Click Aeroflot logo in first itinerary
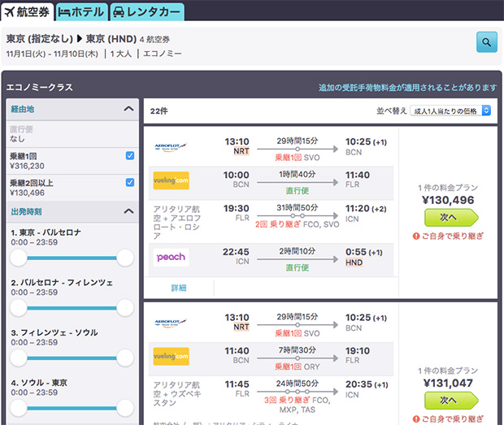 point(171,147)
